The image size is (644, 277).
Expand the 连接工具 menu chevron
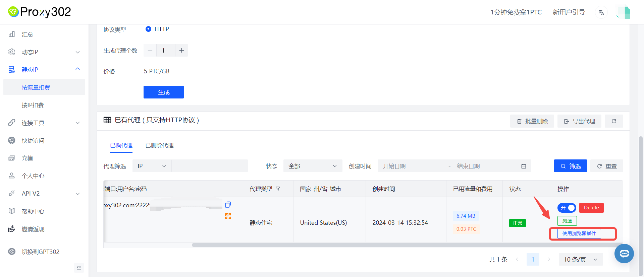point(77,123)
